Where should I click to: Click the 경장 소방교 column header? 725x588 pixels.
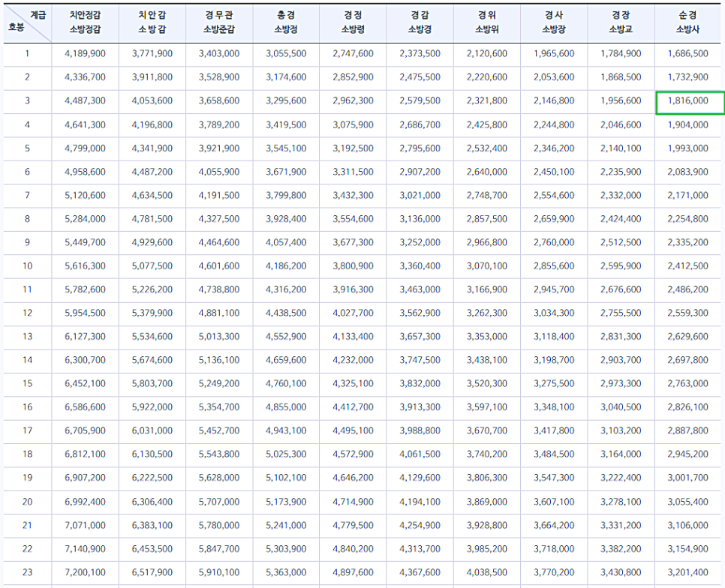point(621,22)
